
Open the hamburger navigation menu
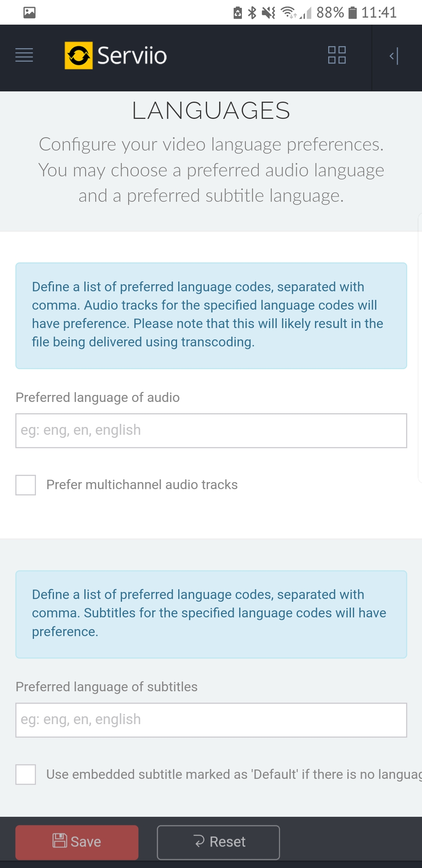[24, 55]
